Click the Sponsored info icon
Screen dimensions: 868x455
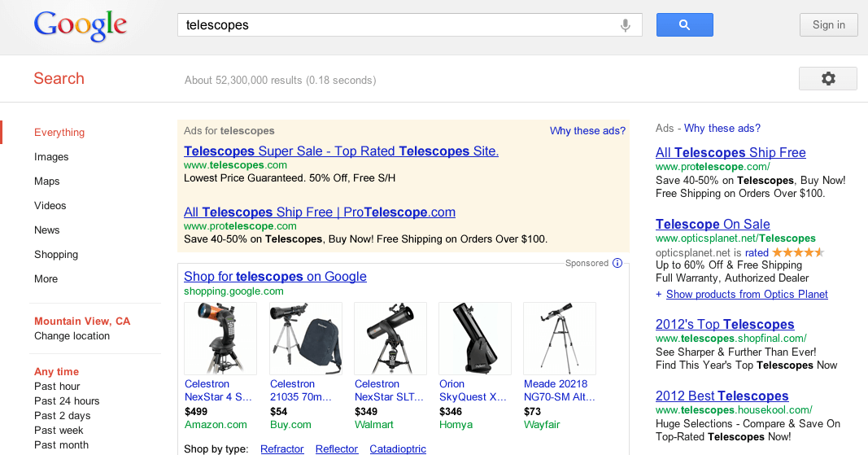(617, 263)
